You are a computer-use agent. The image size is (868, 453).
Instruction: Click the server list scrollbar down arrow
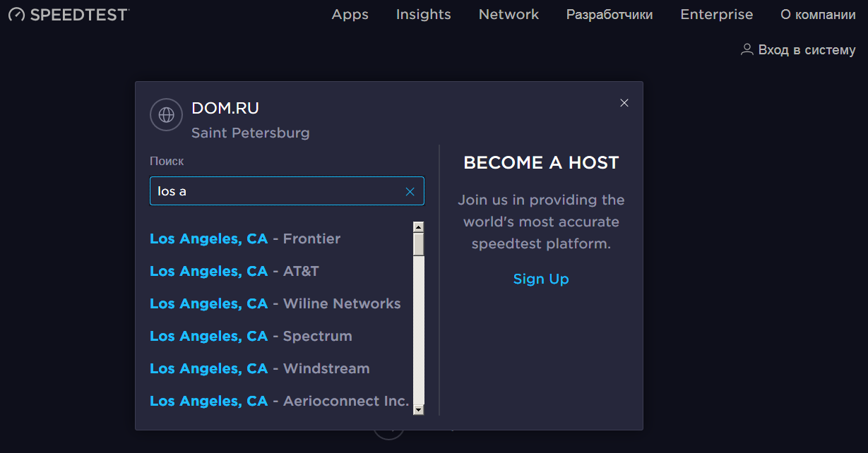419,409
